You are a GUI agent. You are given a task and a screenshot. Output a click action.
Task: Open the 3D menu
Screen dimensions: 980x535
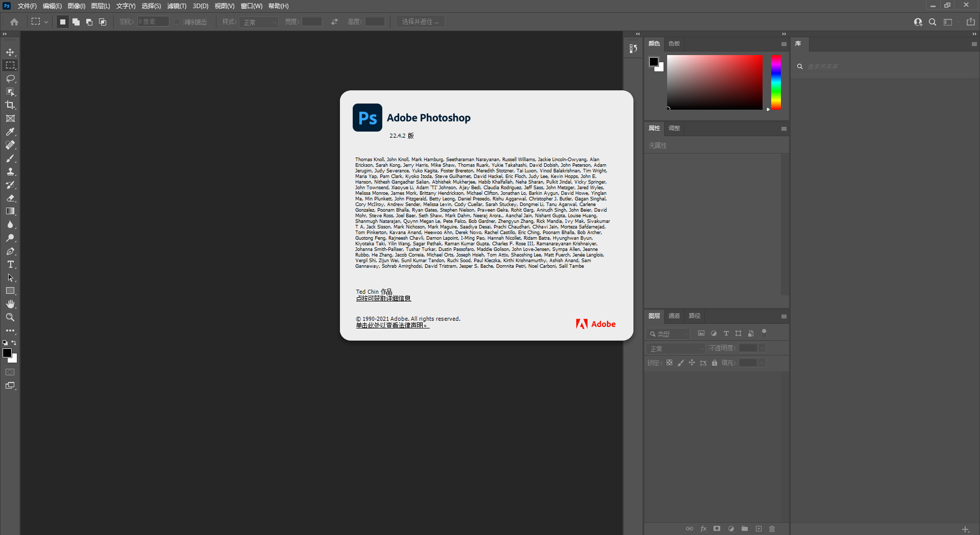click(201, 6)
